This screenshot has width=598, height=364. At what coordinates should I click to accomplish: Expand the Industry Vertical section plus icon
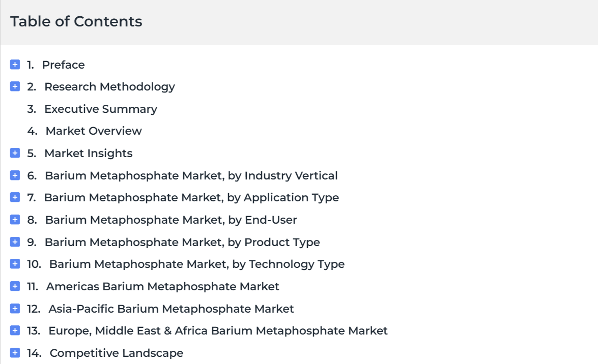(x=15, y=175)
